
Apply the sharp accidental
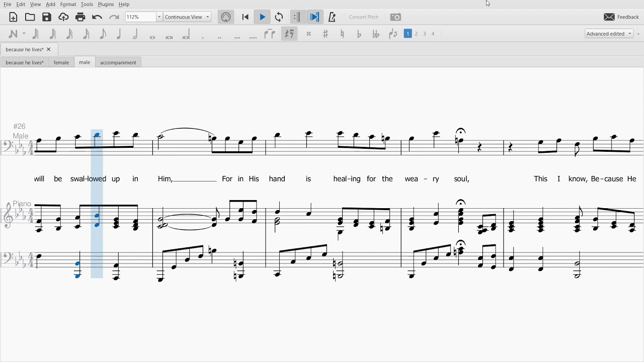point(326,34)
